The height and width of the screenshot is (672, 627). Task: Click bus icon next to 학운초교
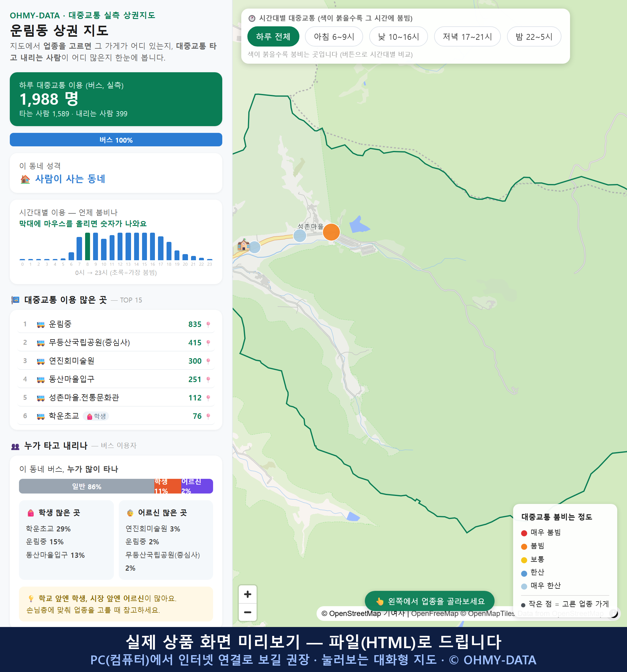pyautogui.click(x=40, y=416)
